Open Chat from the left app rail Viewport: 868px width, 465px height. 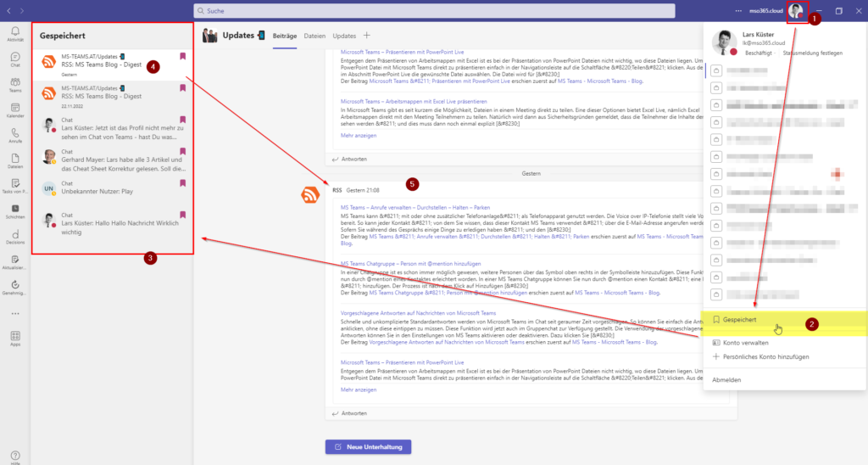tap(15, 59)
